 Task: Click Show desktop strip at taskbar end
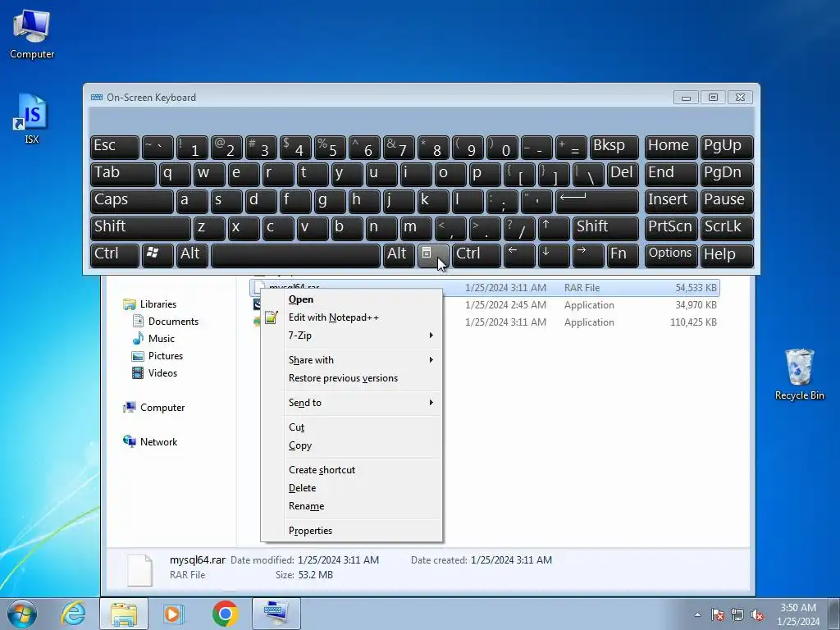[x=834, y=614]
